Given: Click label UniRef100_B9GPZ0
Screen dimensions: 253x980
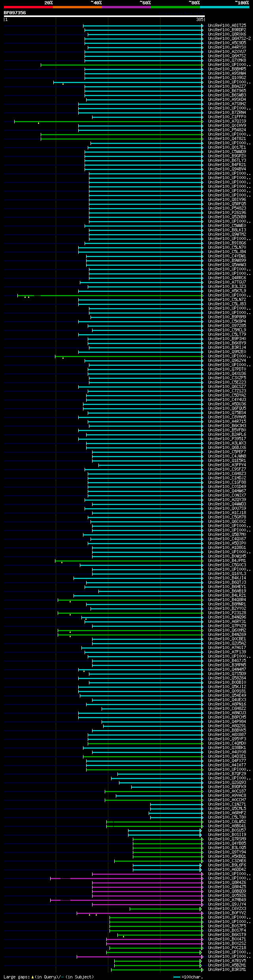Looking at the screenshot, I should [x=227, y=156].
